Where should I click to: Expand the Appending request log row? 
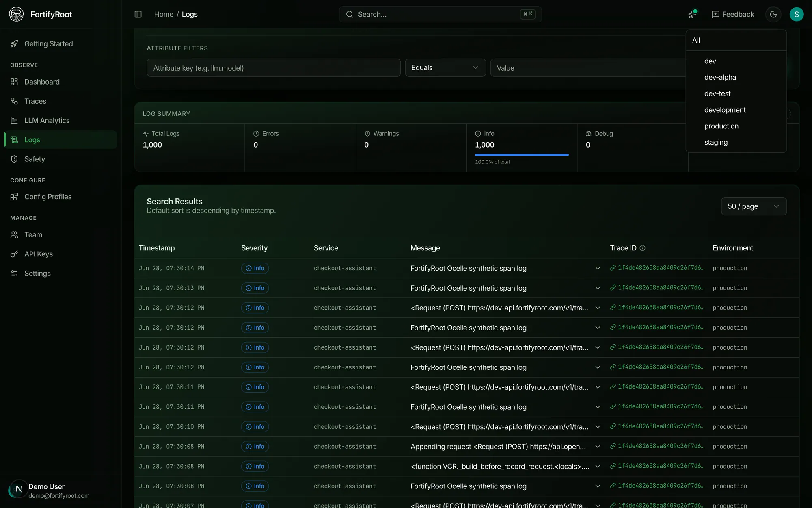pyautogui.click(x=597, y=447)
